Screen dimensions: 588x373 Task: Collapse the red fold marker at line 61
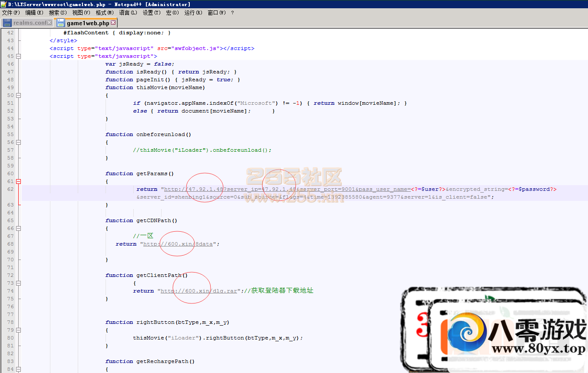coord(19,181)
